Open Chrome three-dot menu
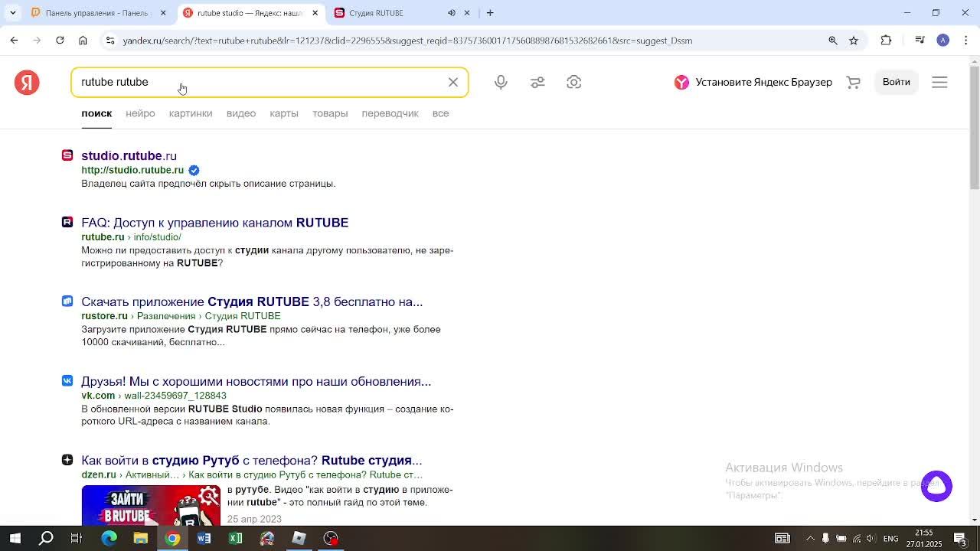The height and width of the screenshot is (551, 980). (x=965, y=41)
